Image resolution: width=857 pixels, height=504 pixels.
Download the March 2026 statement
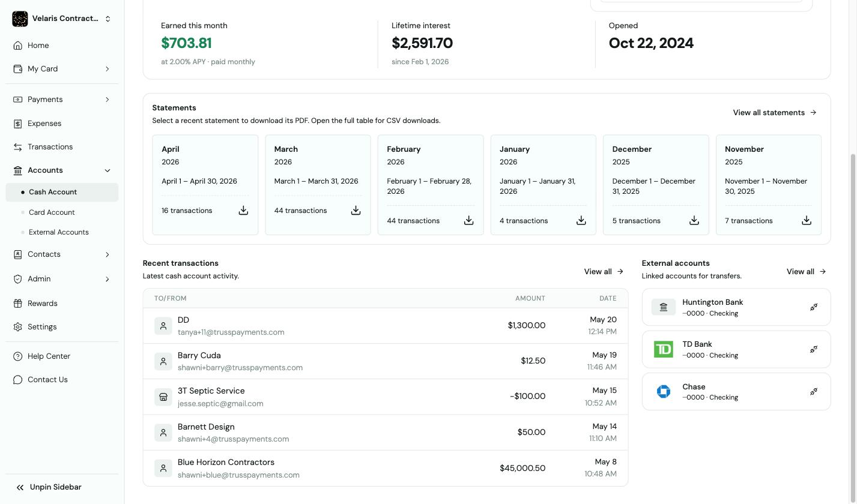point(356,211)
